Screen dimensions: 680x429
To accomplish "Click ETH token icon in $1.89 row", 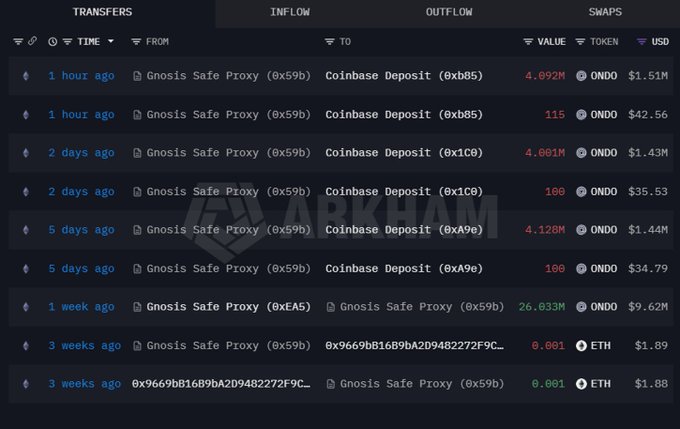I will [581, 346].
